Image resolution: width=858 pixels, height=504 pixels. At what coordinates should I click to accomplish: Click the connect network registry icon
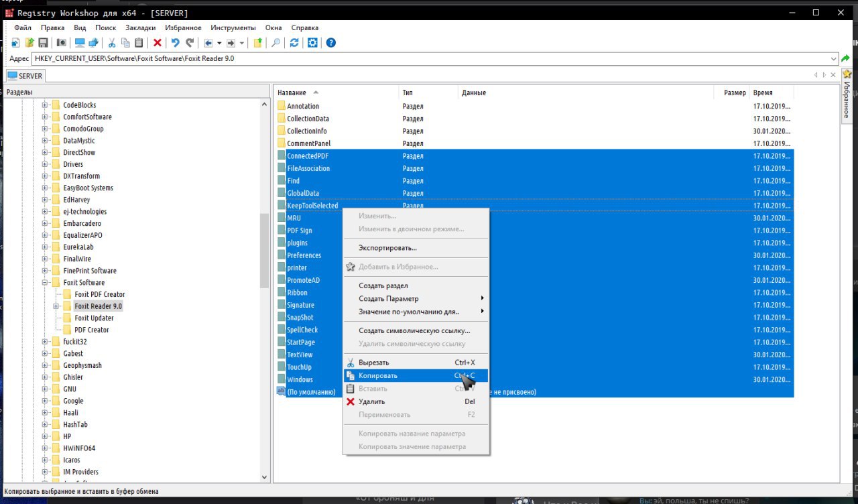pos(94,43)
